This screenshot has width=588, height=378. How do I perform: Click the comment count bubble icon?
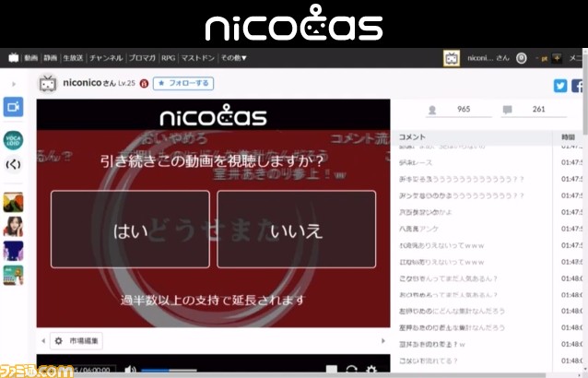(x=508, y=110)
